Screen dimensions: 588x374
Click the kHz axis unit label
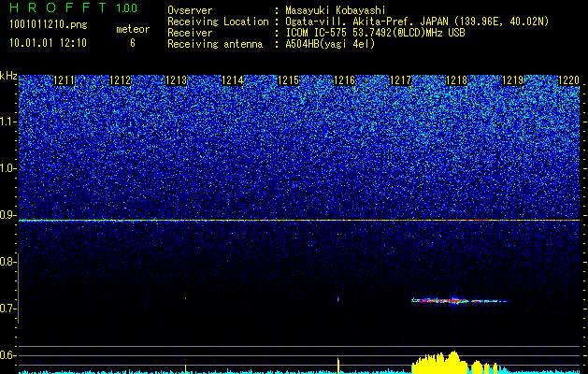[8, 76]
